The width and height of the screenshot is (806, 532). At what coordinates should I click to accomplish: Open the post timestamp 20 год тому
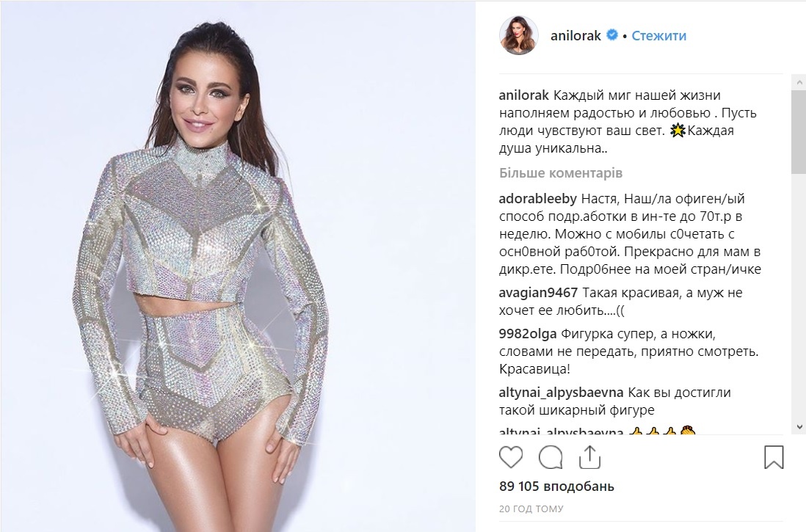tap(531, 509)
